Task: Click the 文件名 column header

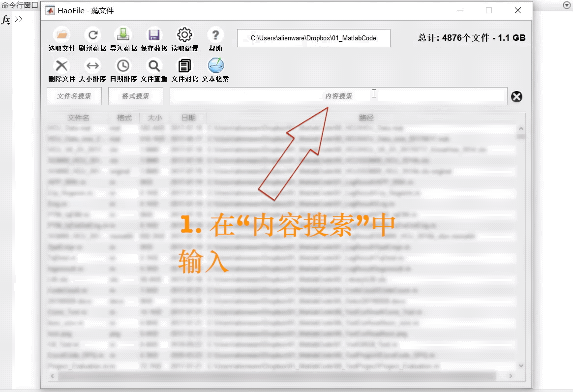Action: point(78,118)
